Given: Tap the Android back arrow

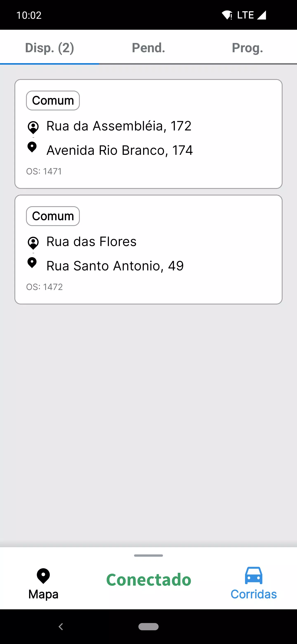Looking at the screenshot, I should (x=61, y=626).
